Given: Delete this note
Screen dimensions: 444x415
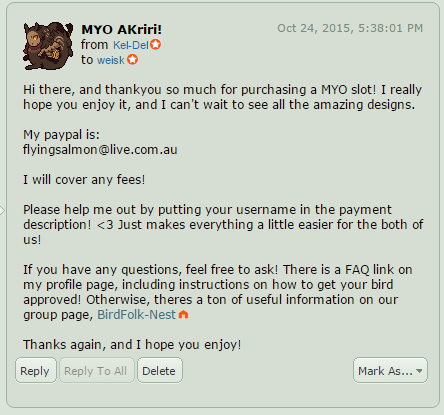Looking at the screenshot, I should (x=160, y=370).
